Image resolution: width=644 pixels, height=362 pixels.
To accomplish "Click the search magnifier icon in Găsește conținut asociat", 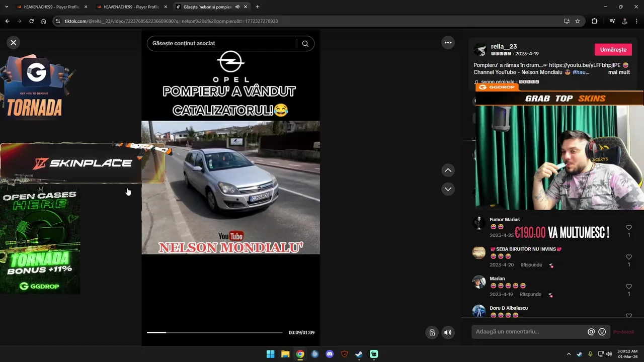I will (305, 44).
